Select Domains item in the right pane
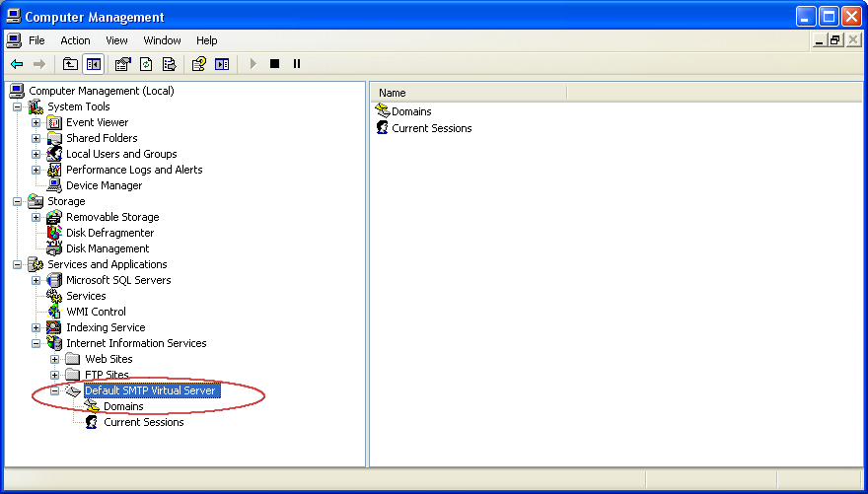Viewport: 868px width, 494px height. (411, 111)
